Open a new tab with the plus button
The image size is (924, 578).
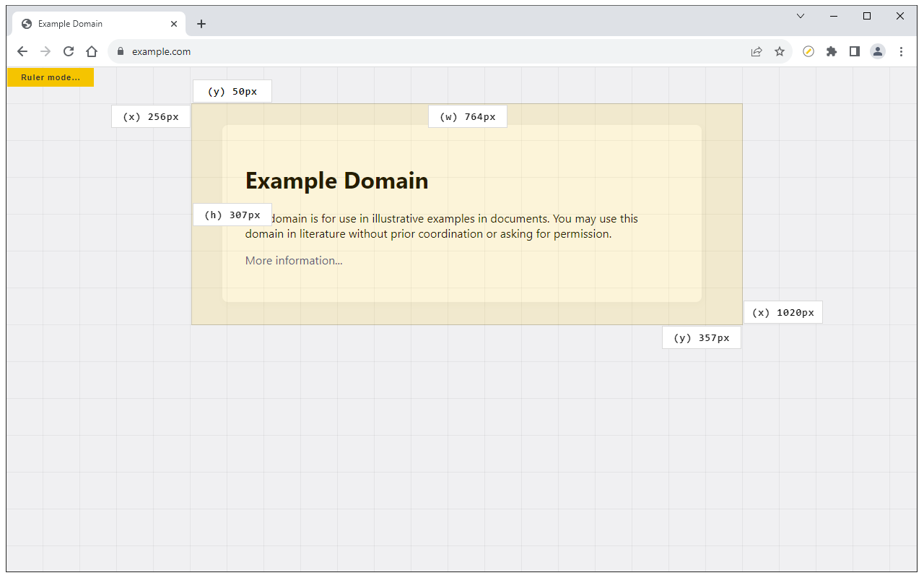tap(201, 24)
